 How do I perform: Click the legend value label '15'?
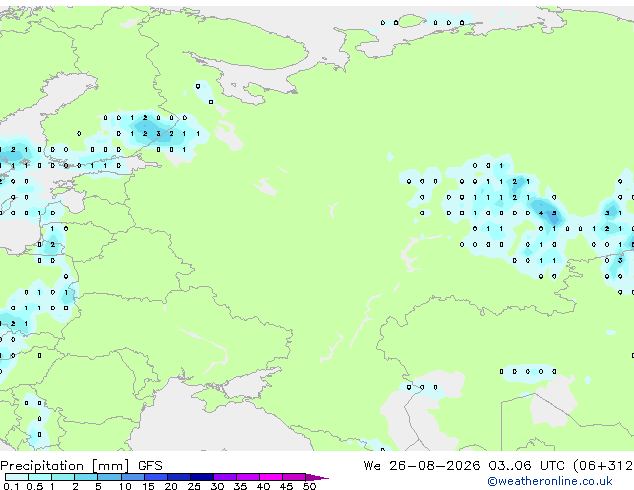(x=148, y=486)
